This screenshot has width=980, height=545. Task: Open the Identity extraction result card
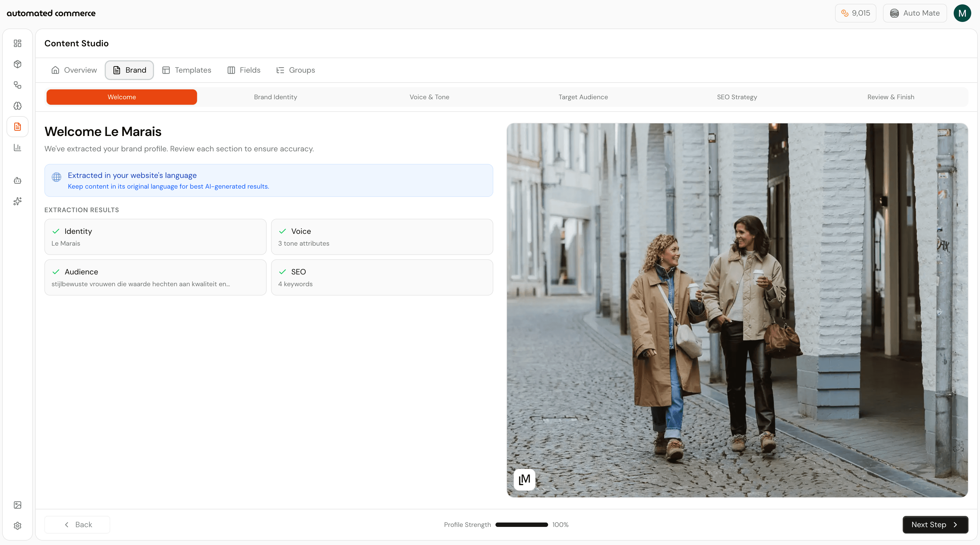click(155, 237)
